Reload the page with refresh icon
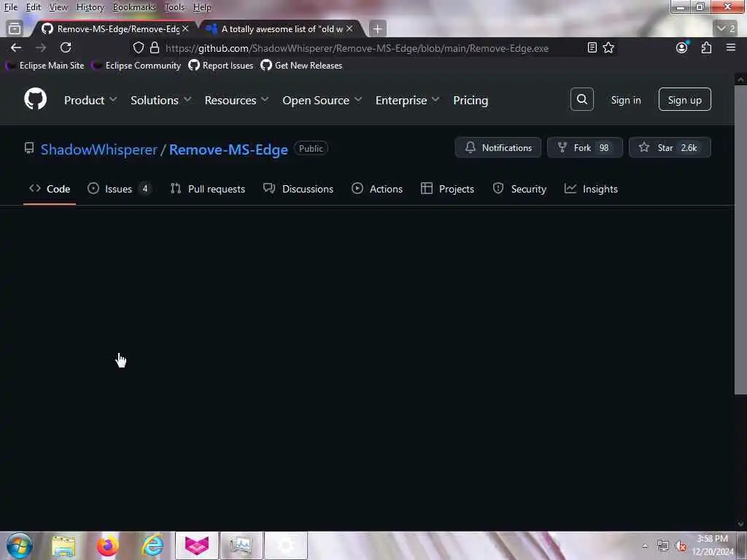Screen dimensions: 747x560 [x=66, y=47]
